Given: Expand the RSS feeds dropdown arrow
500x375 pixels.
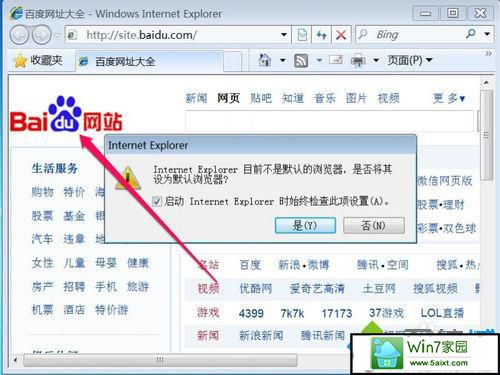Looking at the screenshot, I should point(319,60).
